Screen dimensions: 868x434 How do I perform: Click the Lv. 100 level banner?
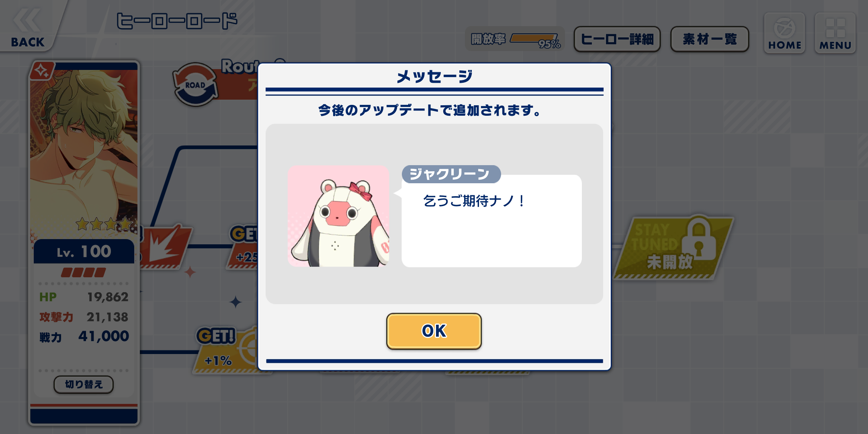[84, 252]
